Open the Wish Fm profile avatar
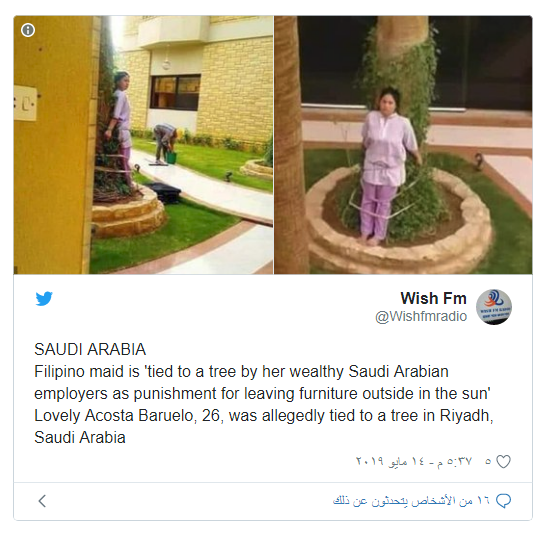The image size is (547, 533). click(x=494, y=307)
